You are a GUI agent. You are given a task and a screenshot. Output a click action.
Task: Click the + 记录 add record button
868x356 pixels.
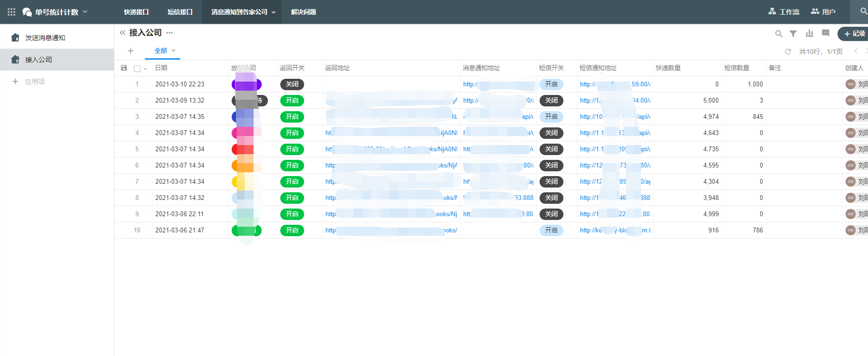tap(854, 34)
